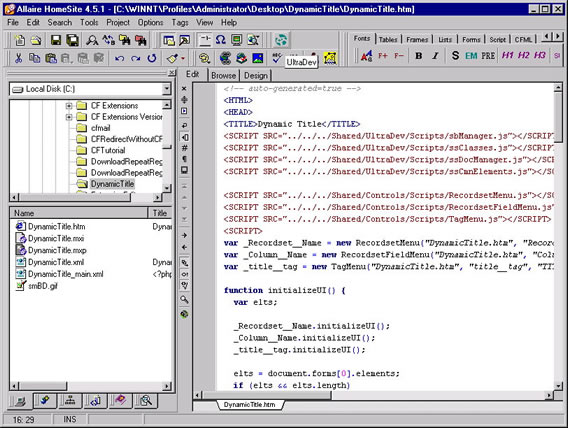Toggle Tag Completion icon in editor toolbar
Image resolution: width=568 pixels, height=428 pixels.
184,274
